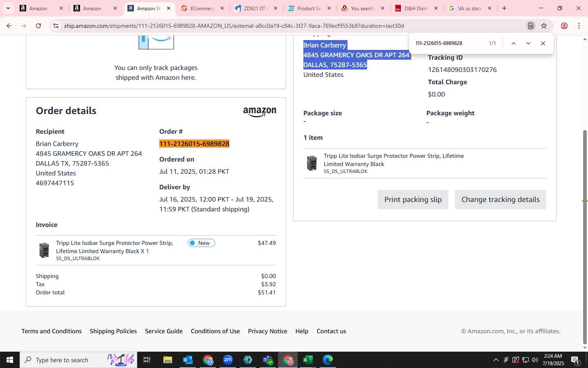Open the Windows Start menu

pyautogui.click(x=10, y=360)
